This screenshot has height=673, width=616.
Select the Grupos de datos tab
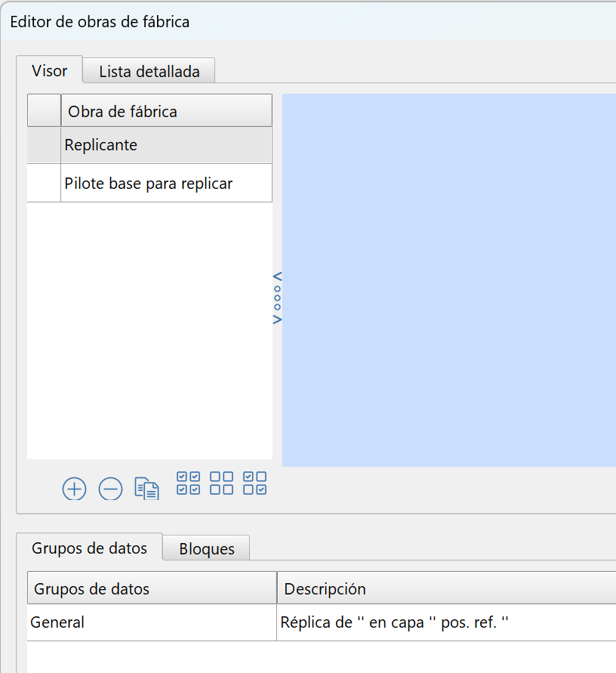(x=89, y=548)
